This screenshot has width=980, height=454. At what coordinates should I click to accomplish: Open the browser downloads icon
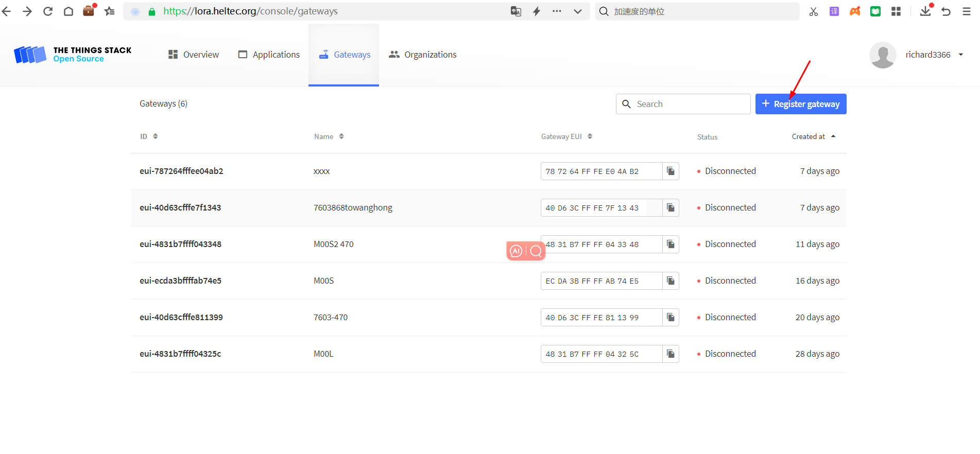pyautogui.click(x=925, y=11)
